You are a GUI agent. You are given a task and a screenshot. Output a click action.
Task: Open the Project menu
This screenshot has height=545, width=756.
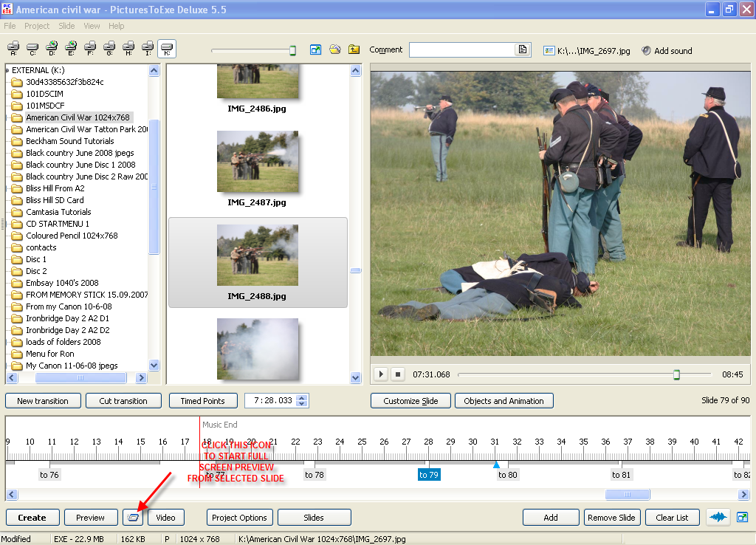tap(37, 26)
